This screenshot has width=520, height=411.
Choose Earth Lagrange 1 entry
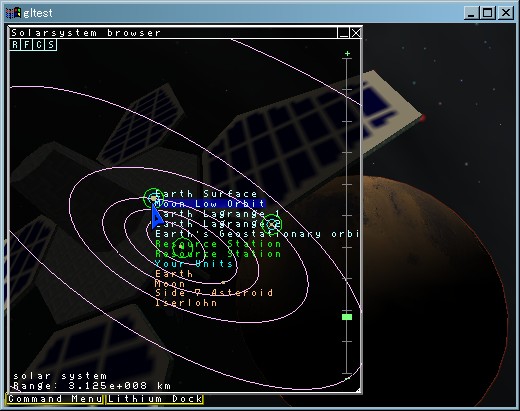(218, 214)
